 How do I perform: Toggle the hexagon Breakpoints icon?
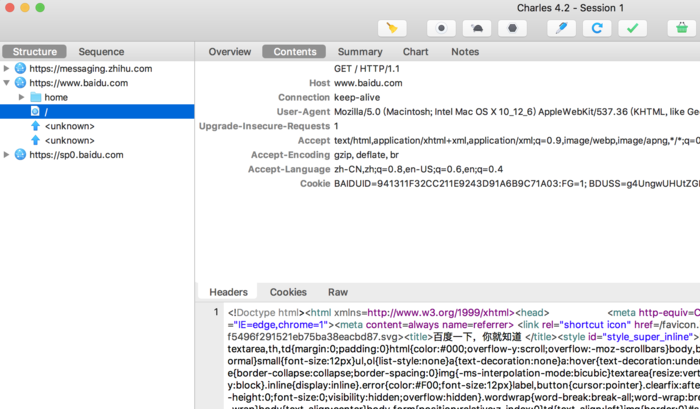click(x=512, y=28)
